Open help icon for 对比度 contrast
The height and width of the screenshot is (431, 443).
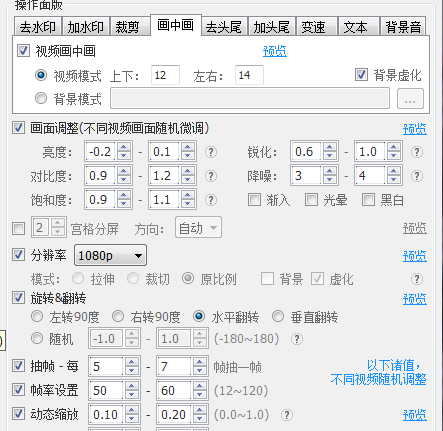[211, 176]
